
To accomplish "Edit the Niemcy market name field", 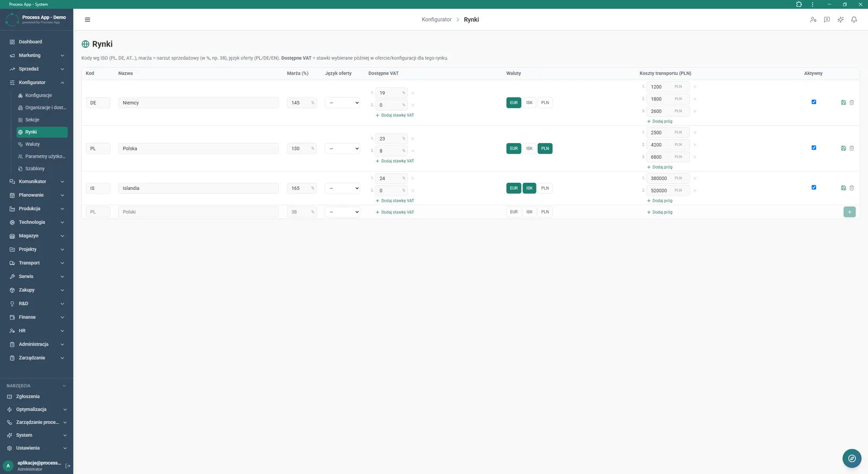I will [x=199, y=103].
